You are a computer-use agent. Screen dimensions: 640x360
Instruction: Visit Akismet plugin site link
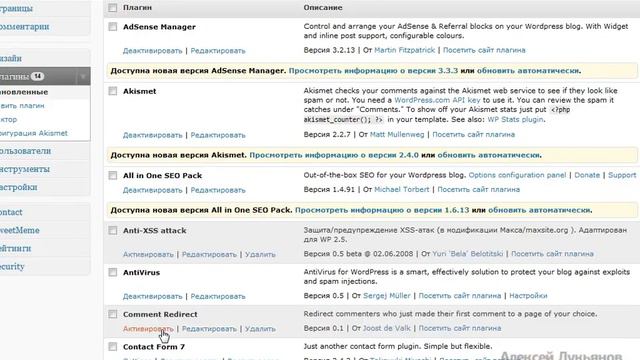tap(473, 134)
